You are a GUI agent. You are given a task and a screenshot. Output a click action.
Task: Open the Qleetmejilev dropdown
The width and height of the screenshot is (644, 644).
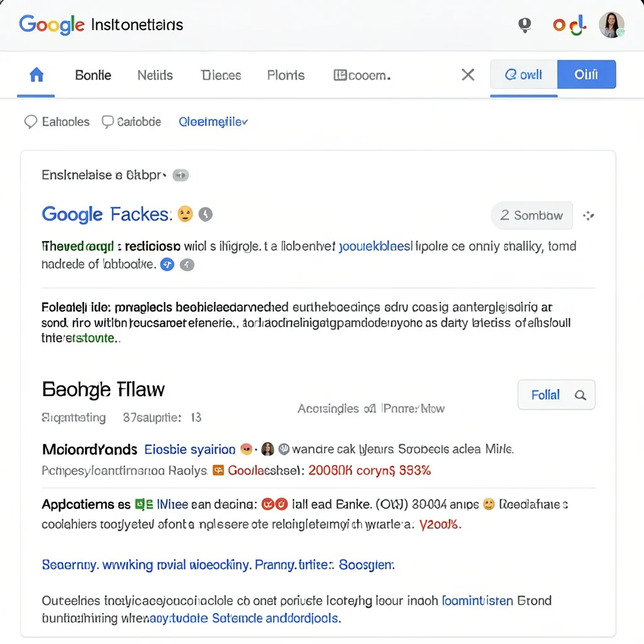point(213,121)
